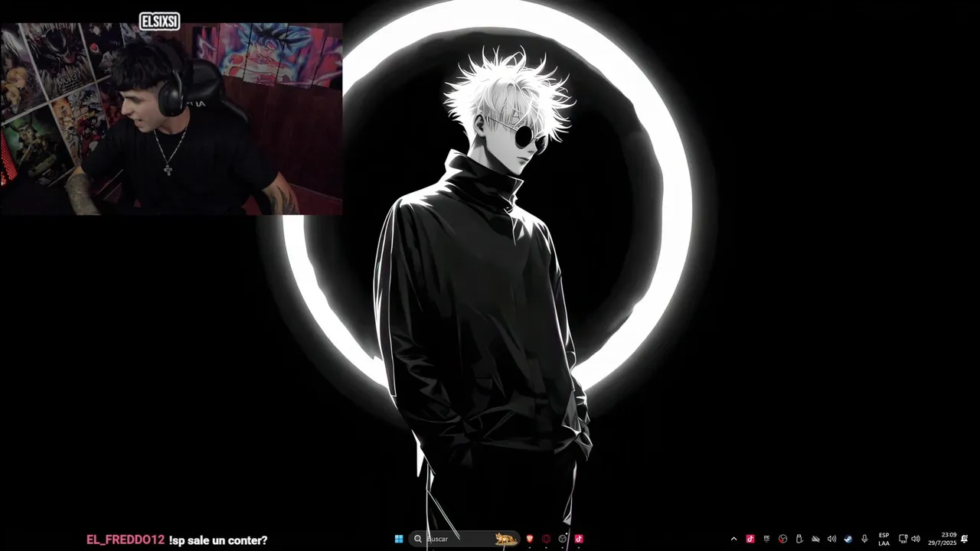Open Brave browser from the taskbar

(x=530, y=539)
